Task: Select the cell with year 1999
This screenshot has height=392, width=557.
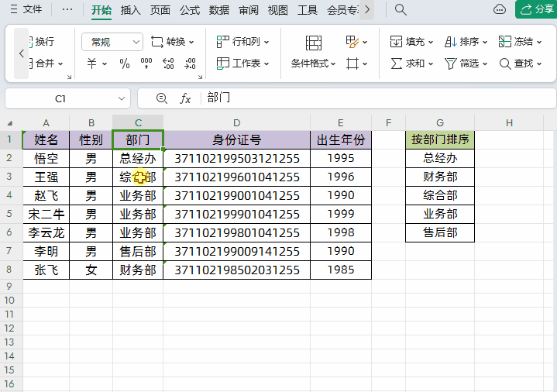Action: click(x=341, y=214)
